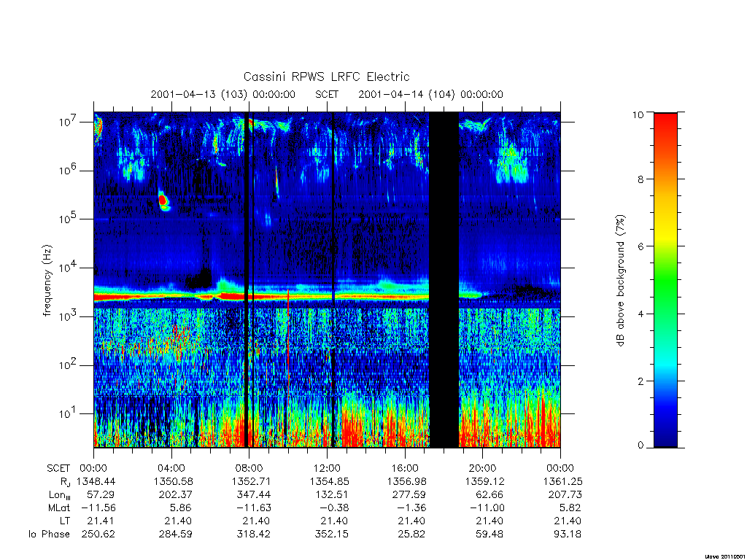
Task: Click the Io Phase value 59.48
Action: pos(489,534)
